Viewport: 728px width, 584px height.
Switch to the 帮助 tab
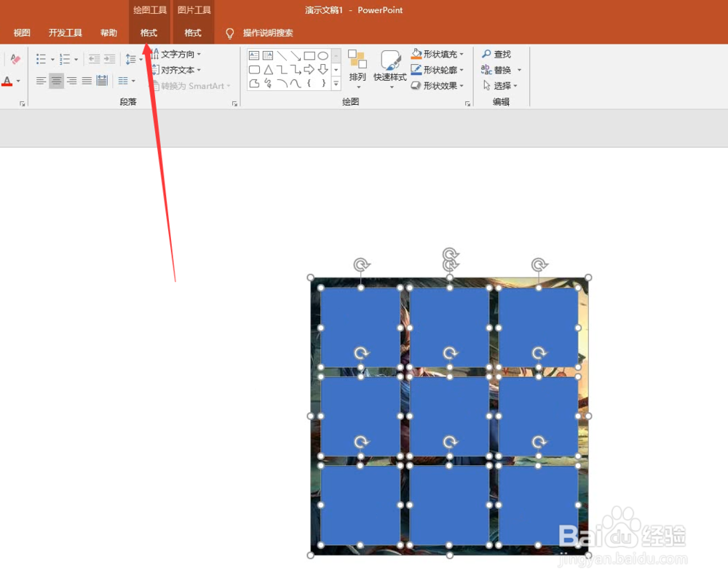(x=108, y=33)
